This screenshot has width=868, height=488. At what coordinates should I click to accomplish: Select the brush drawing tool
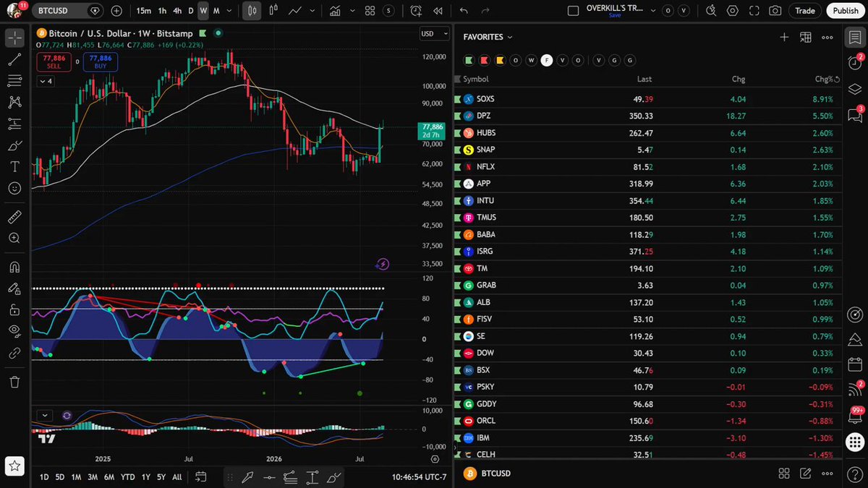[15, 145]
